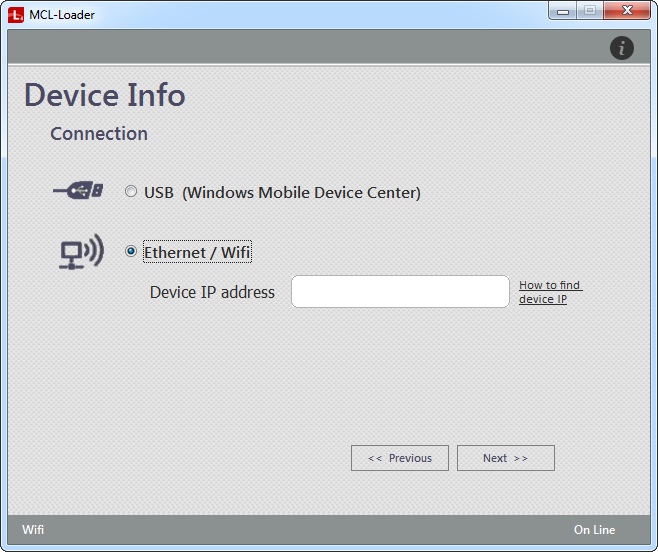
Task: Click the 'Ethernet / Wifi' option label
Action: click(x=197, y=252)
